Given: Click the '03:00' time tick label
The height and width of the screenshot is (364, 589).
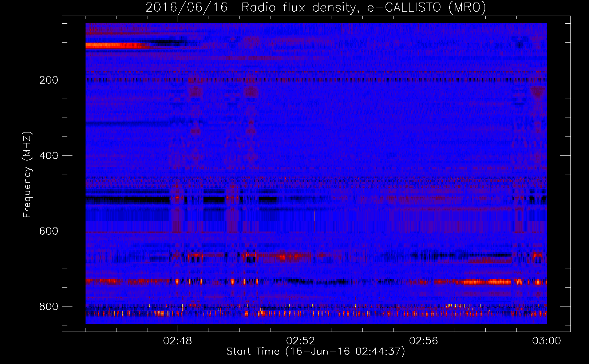Looking at the screenshot, I should [547, 341].
